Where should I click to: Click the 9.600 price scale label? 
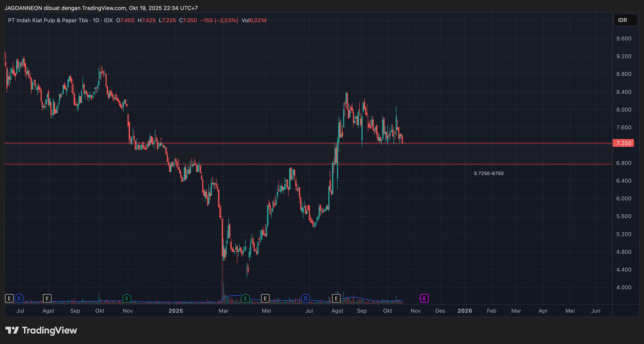coord(624,39)
